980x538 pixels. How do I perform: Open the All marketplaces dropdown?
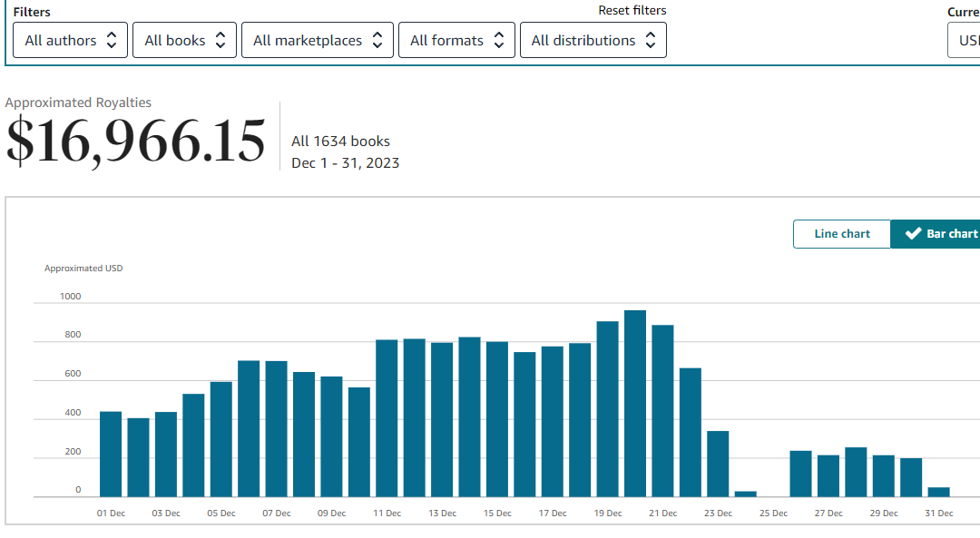tap(317, 40)
